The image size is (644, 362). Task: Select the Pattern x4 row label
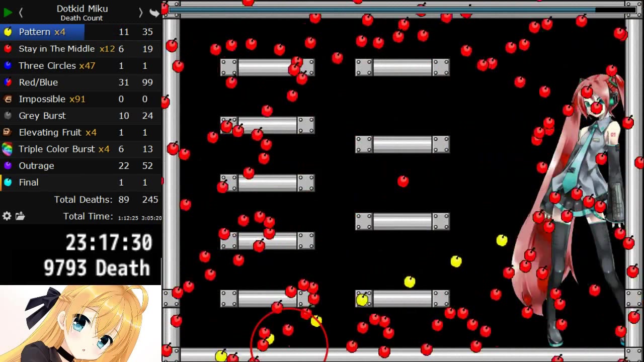click(42, 32)
